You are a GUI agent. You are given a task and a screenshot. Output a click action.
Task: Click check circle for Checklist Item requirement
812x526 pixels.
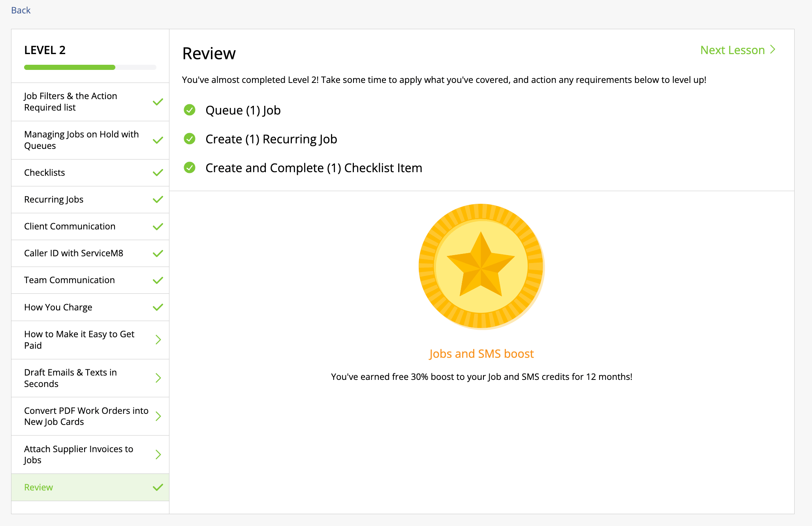(190, 167)
